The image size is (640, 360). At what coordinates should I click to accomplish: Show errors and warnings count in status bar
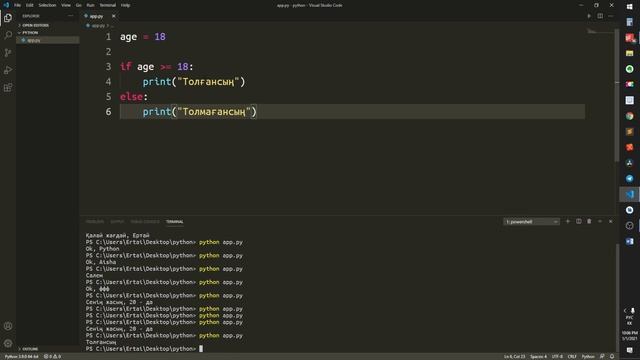pos(52,356)
